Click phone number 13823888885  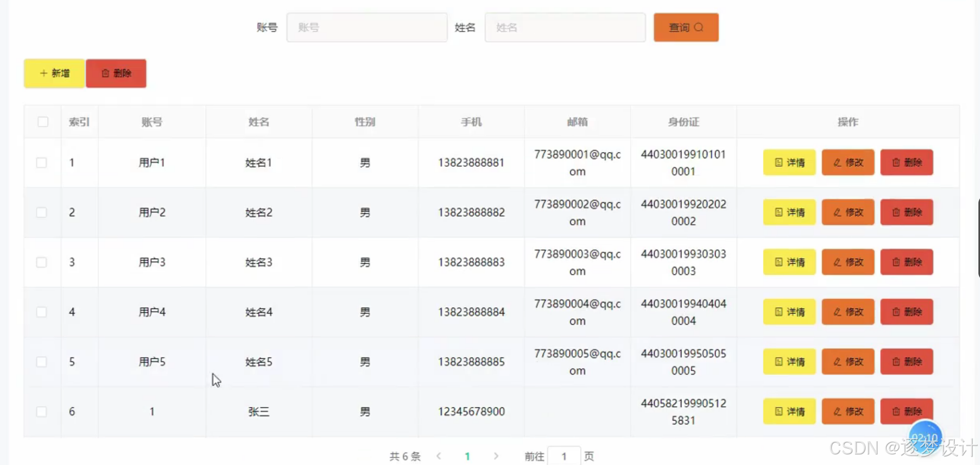coord(472,362)
